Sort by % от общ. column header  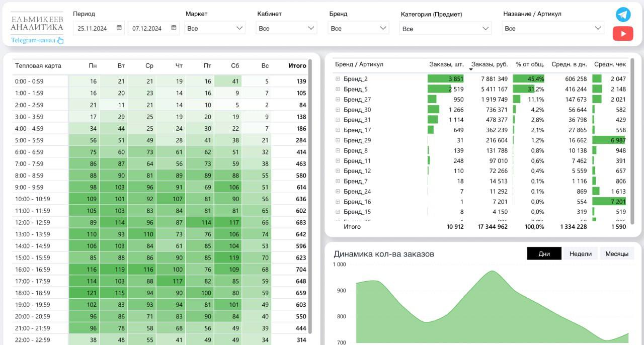pos(530,64)
